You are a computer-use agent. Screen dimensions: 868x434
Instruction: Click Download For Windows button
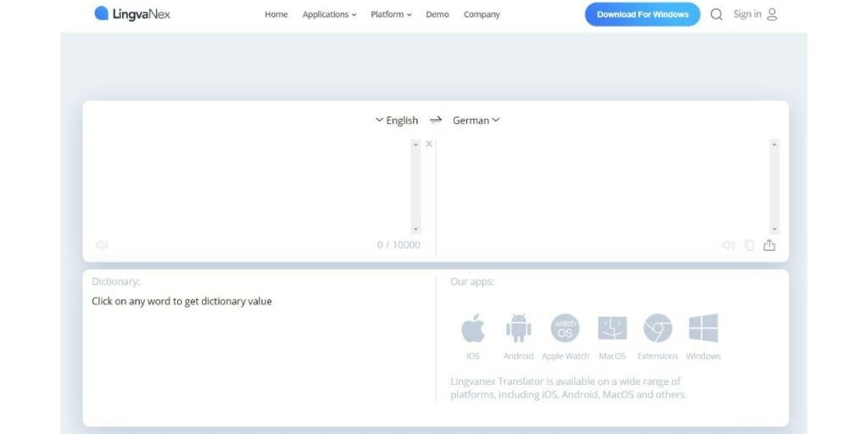643,14
